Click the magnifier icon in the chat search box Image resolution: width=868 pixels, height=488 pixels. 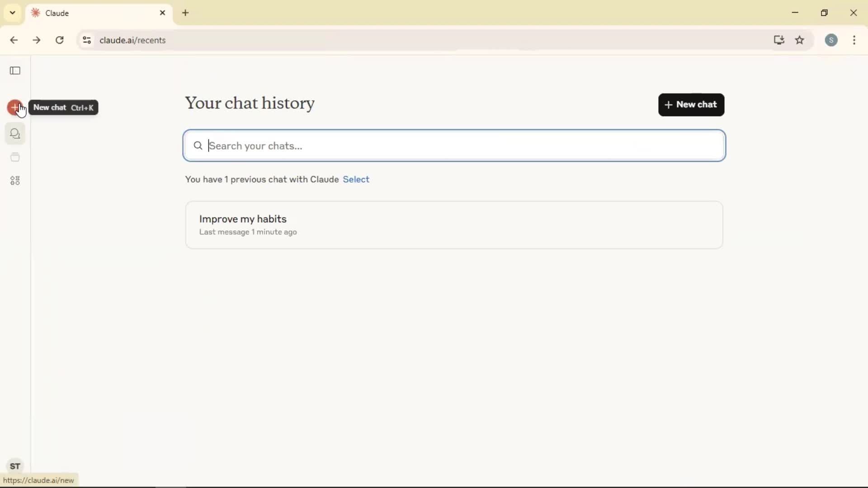click(x=198, y=145)
